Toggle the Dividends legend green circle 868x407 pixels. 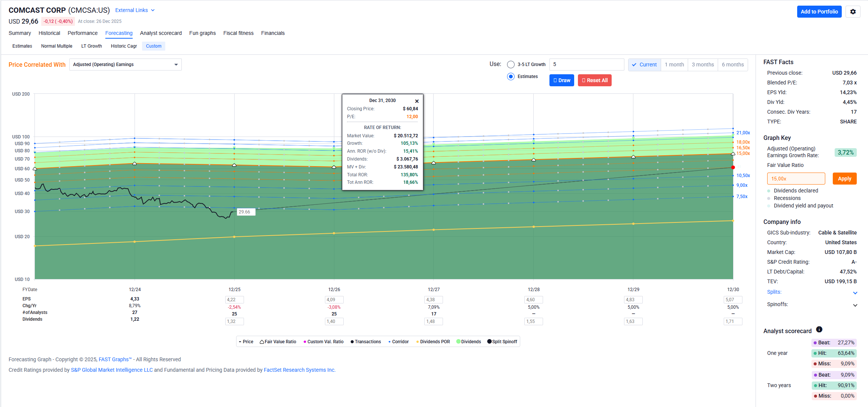click(458, 341)
